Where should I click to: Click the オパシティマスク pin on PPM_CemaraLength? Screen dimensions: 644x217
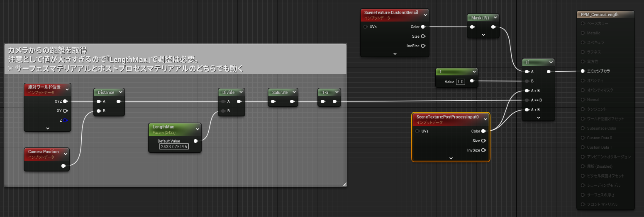[x=583, y=90]
